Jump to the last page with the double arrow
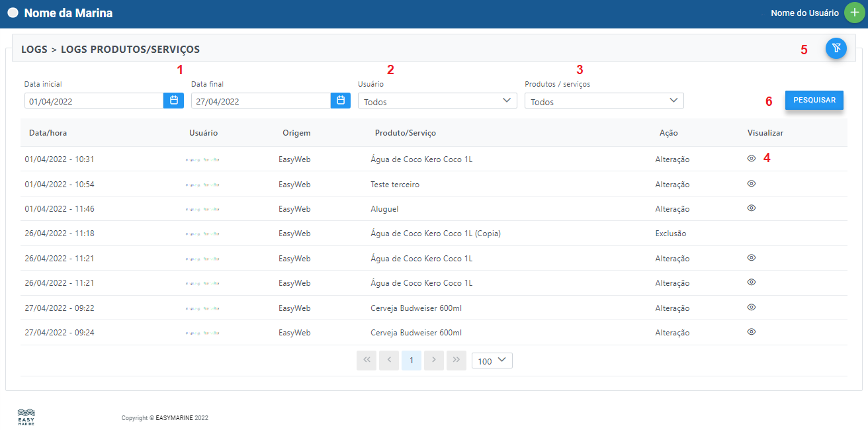The image size is (868, 430). (x=456, y=361)
